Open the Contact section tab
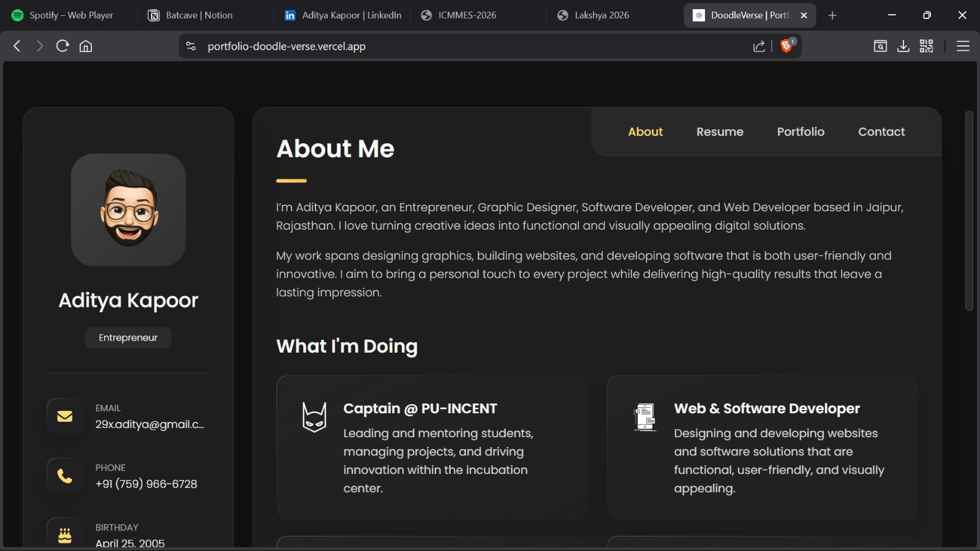Viewport: 980px width, 551px height. 881,132
